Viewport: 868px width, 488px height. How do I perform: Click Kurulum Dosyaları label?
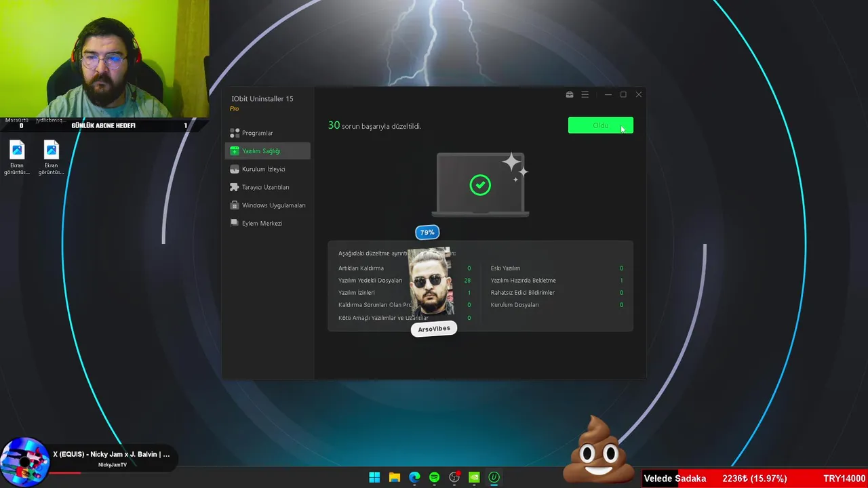pos(515,305)
